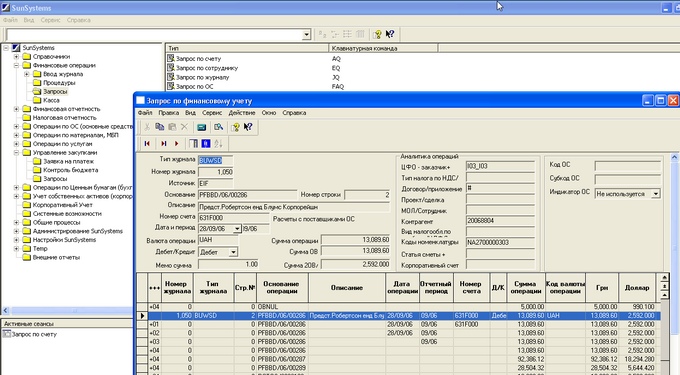Click the Доллар grid column header
Viewport: 680px width, 375px height.
pyautogui.click(x=637, y=287)
